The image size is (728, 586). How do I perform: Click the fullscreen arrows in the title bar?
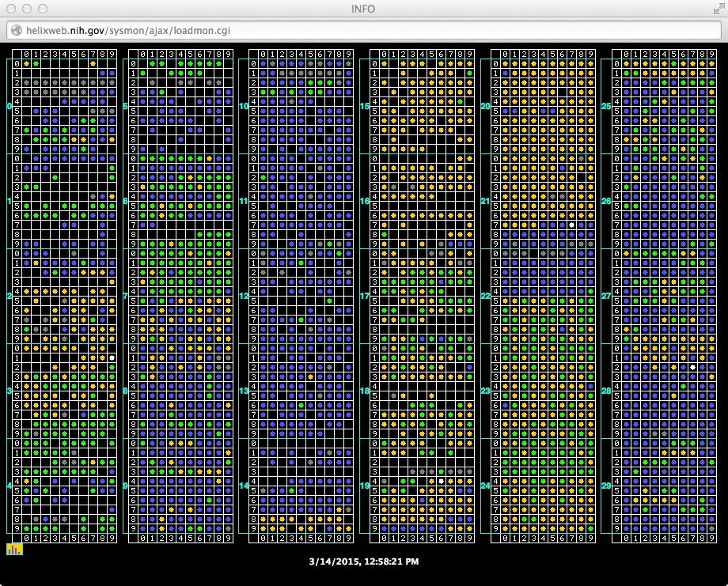point(715,9)
